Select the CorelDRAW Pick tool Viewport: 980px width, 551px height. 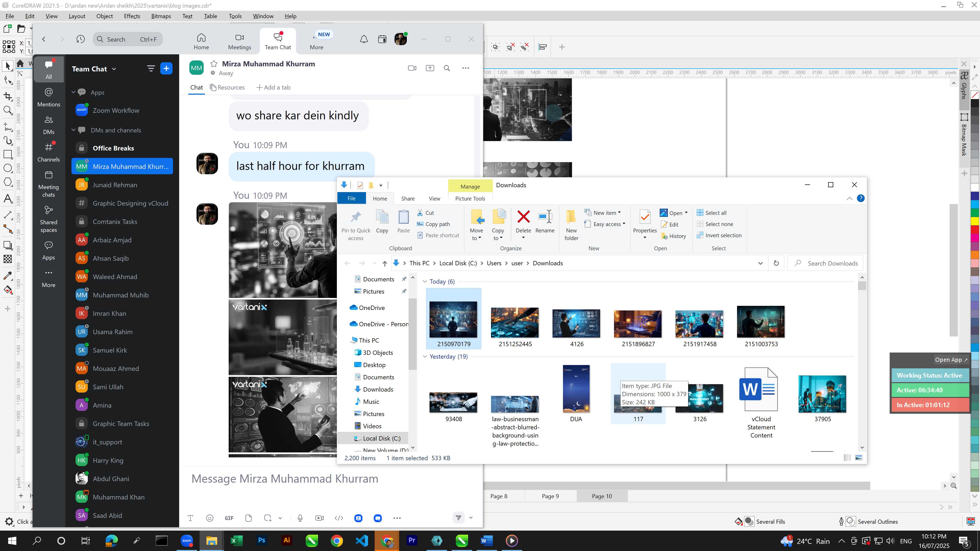pos(8,66)
